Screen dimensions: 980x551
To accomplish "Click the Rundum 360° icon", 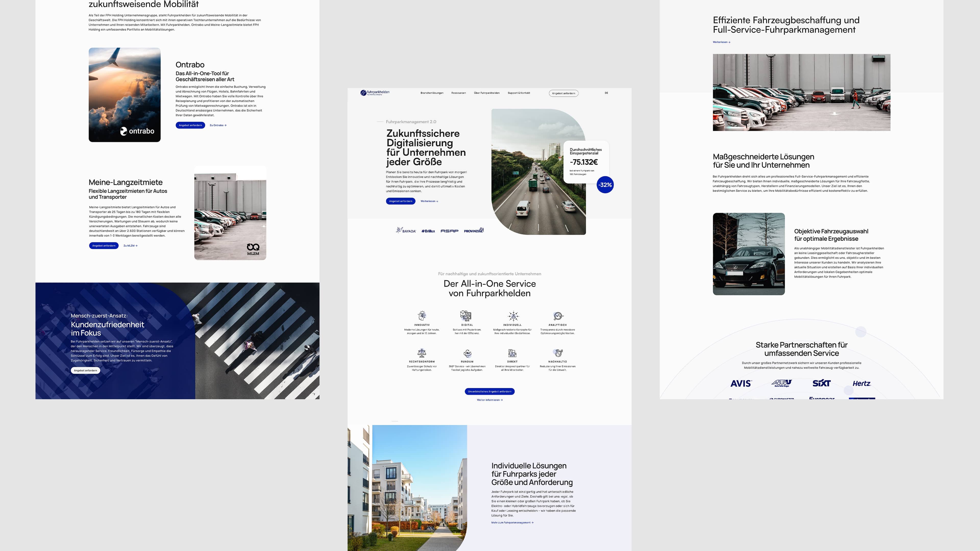I will click(468, 353).
